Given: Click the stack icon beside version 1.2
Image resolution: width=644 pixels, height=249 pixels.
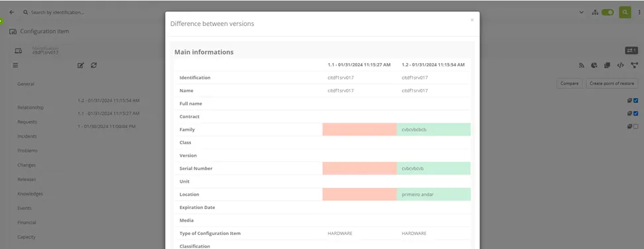Looking at the screenshot, I should [x=629, y=100].
